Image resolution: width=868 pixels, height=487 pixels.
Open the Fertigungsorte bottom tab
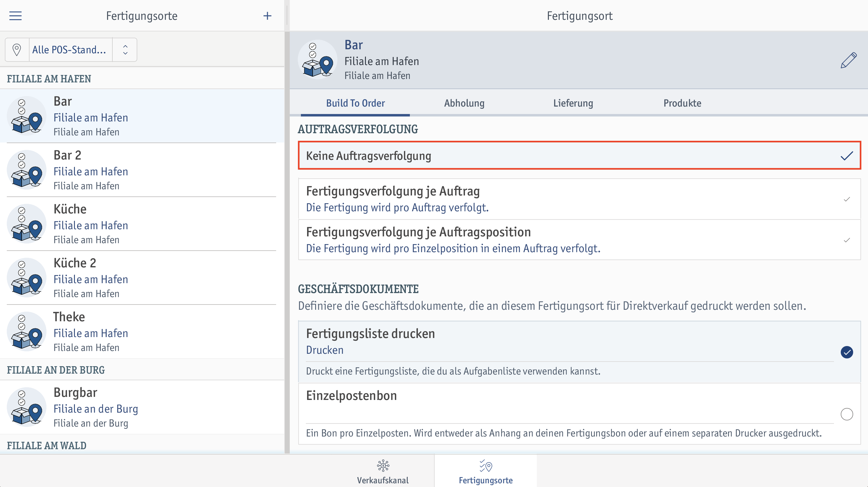coord(486,472)
